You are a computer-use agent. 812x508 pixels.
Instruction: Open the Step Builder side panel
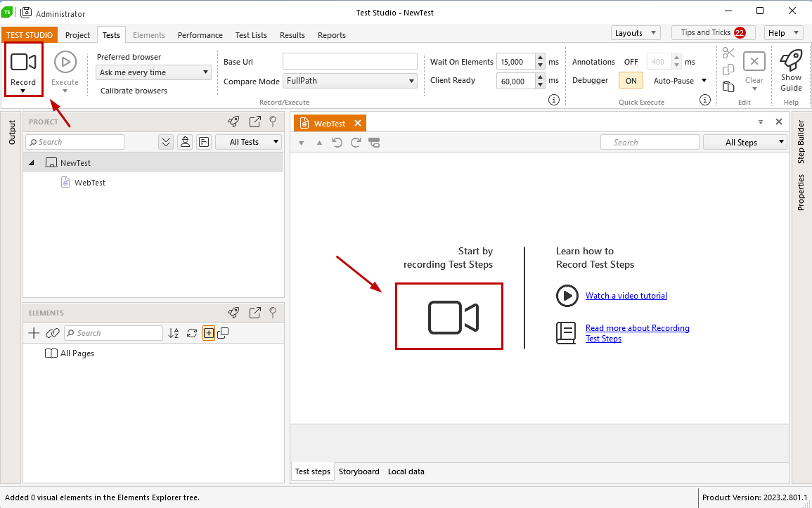(801, 142)
